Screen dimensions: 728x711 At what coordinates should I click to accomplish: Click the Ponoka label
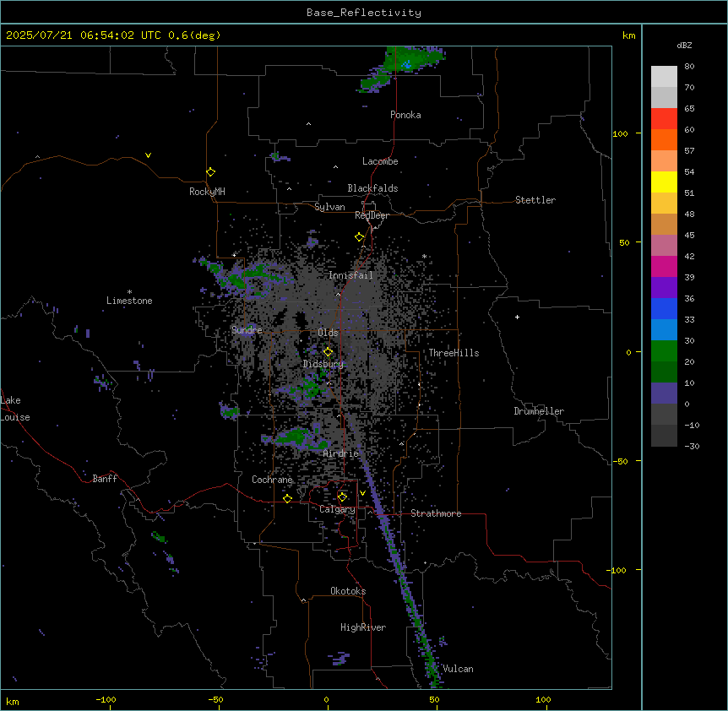tap(405, 115)
